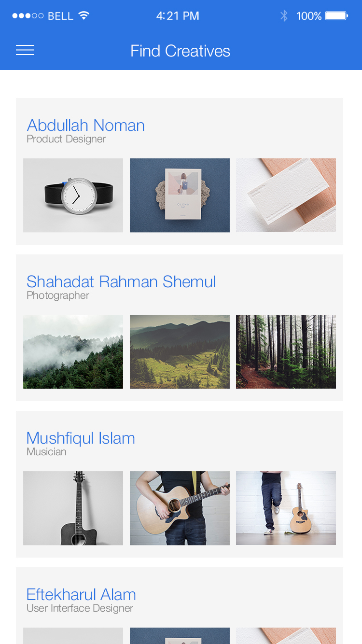View the white business card image
362x644 pixels.
(x=286, y=196)
